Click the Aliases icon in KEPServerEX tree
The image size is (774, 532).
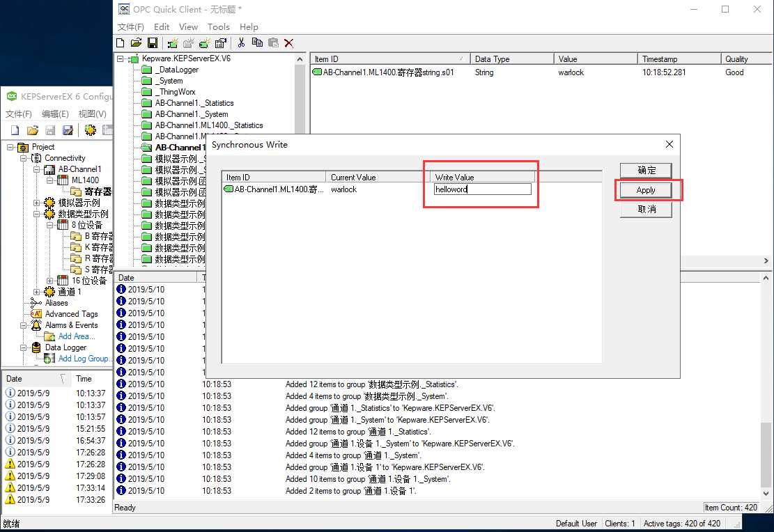[x=36, y=302]
